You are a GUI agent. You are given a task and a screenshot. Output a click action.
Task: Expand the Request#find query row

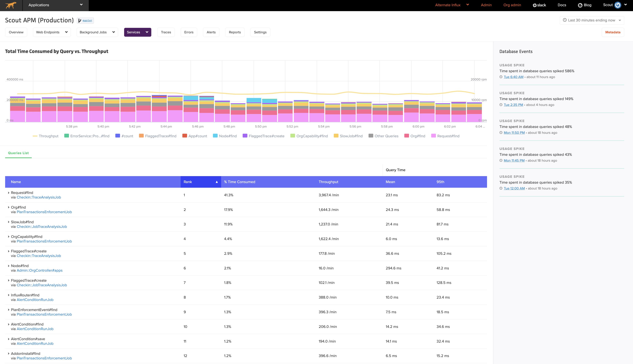(8, 193)
